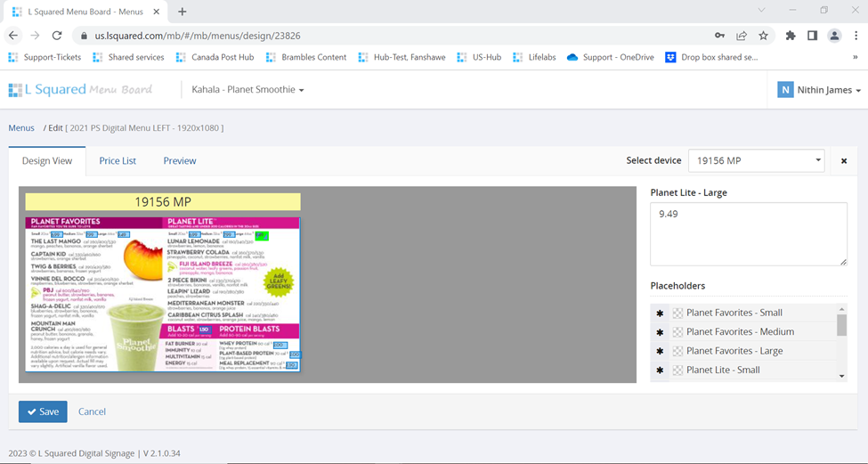Open the tab search chevron in title bar

762,10
